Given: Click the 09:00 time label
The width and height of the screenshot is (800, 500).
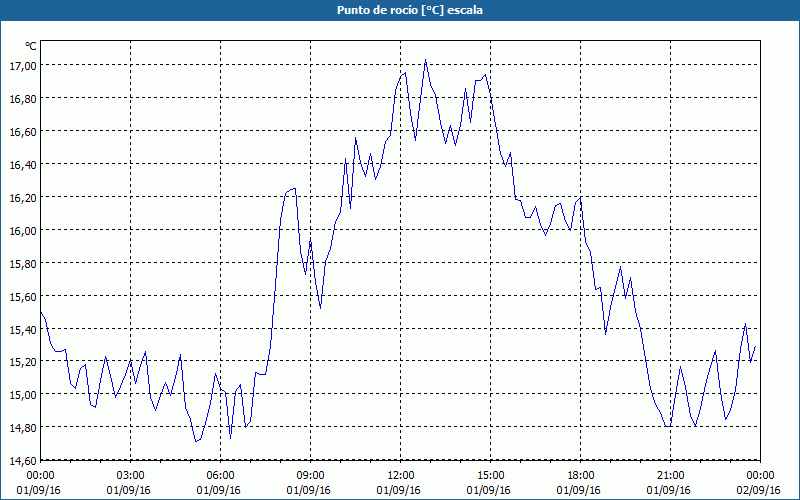Looking at the screenshot, I should click(x=310, y=476).
